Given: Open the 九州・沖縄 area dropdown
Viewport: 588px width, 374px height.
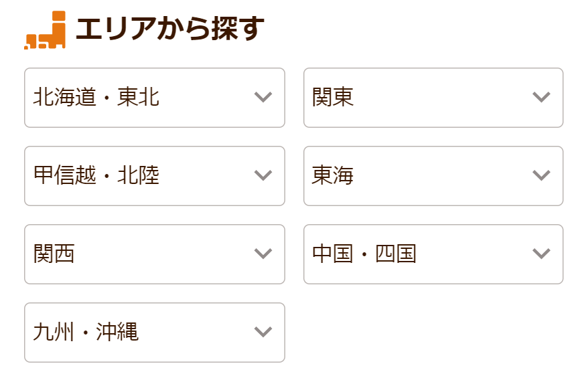Looking at the screenshot, I should (x=154, y=333).
